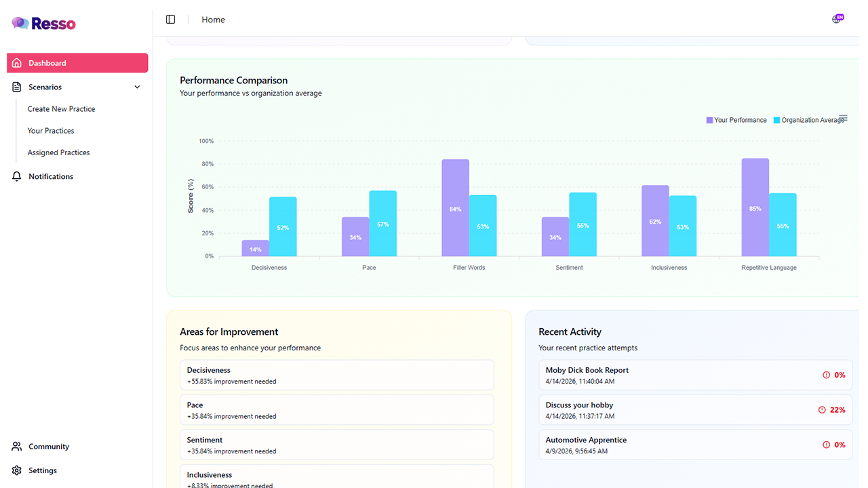Open the language globe icon
Screen dimensions: 868x488
[x=837, y=19]
